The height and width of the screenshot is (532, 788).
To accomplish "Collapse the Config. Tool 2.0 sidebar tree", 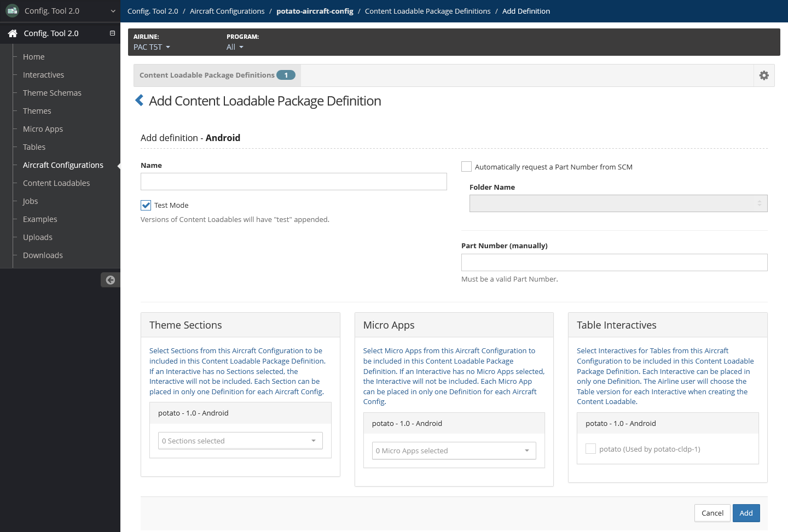I will pyautogui.click(x=112, y=33).
